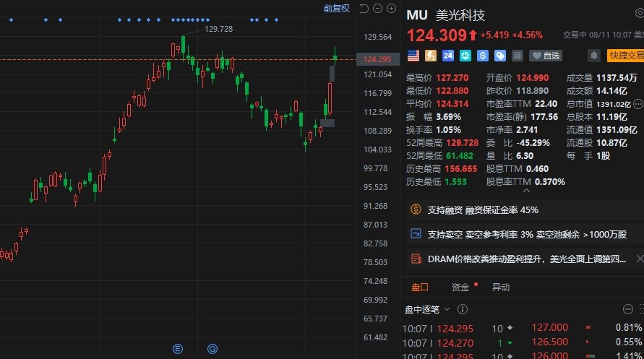The width and height of the screenshot is (644, 359).
Task: Click 历史最高 value 156.665
Action: (x=461, y=169)
